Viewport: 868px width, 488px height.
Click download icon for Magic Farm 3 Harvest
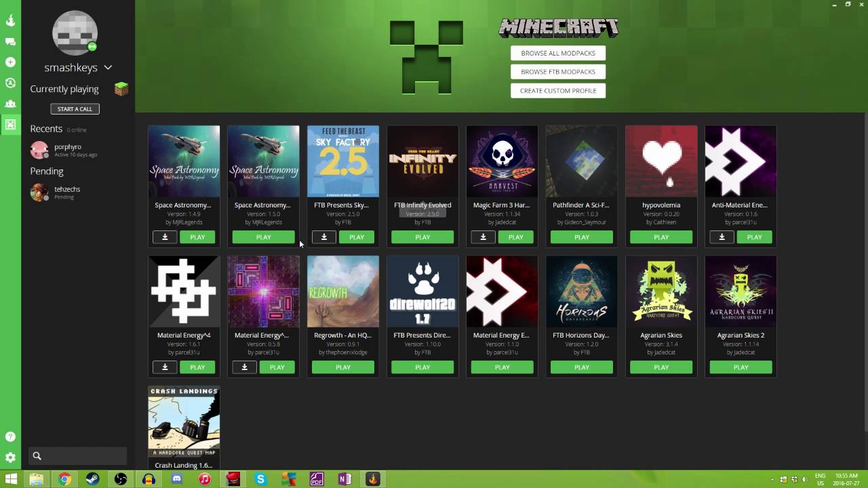[x=483, y=237]
